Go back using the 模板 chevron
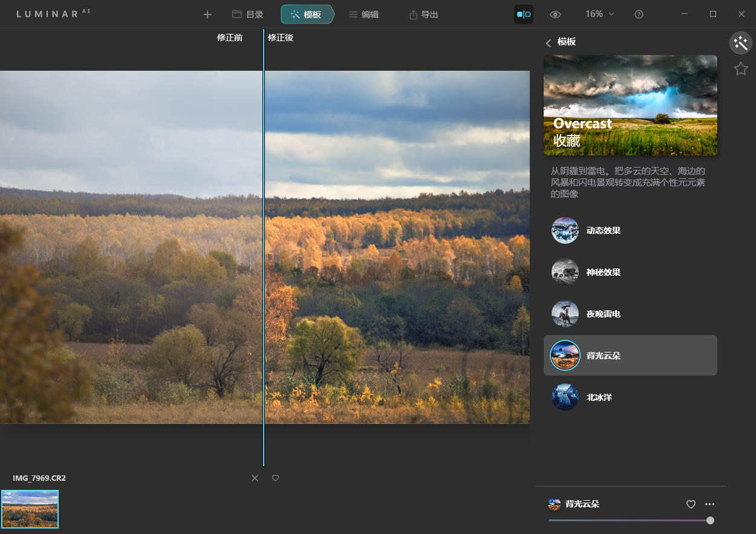The image size is (756, 534). click(549, 42)
